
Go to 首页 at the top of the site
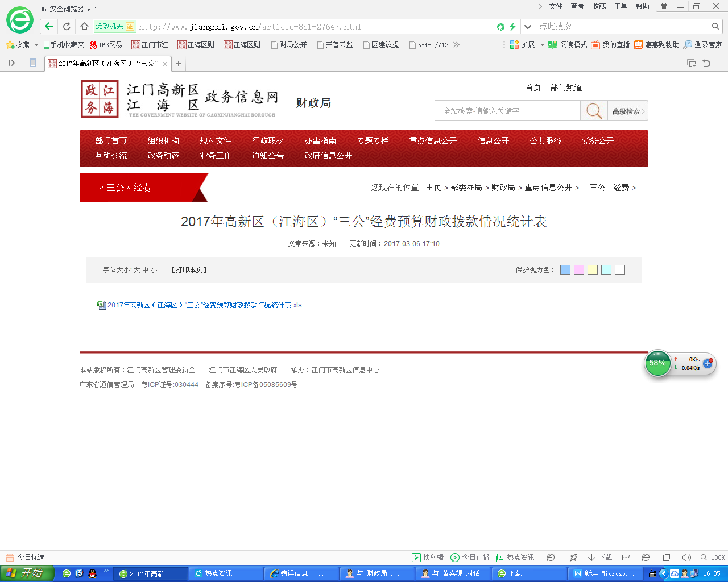[533, 87]
